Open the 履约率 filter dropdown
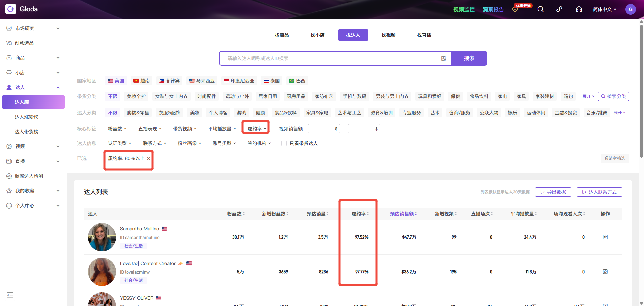The width and height of the screenshot is (644, 306). (255, 128)
